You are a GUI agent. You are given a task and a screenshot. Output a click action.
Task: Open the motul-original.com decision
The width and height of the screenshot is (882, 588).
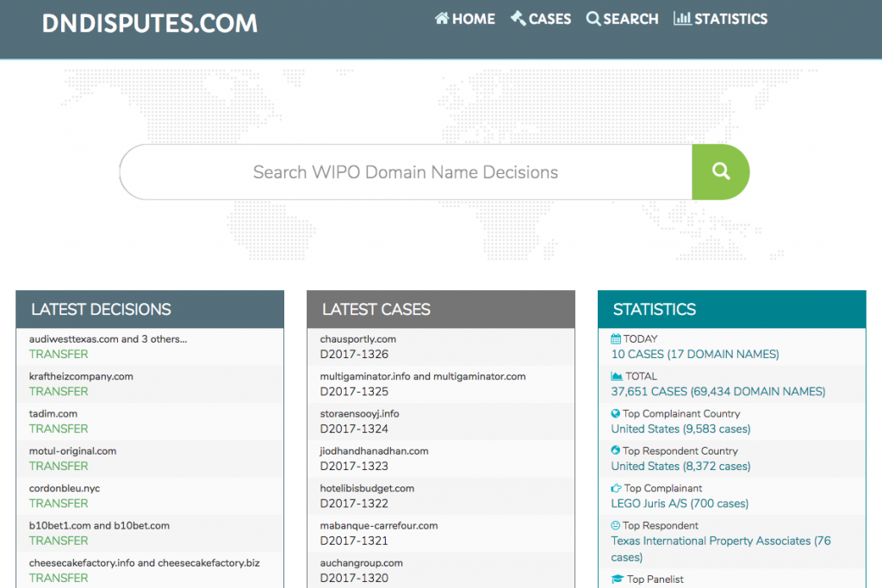72,451
